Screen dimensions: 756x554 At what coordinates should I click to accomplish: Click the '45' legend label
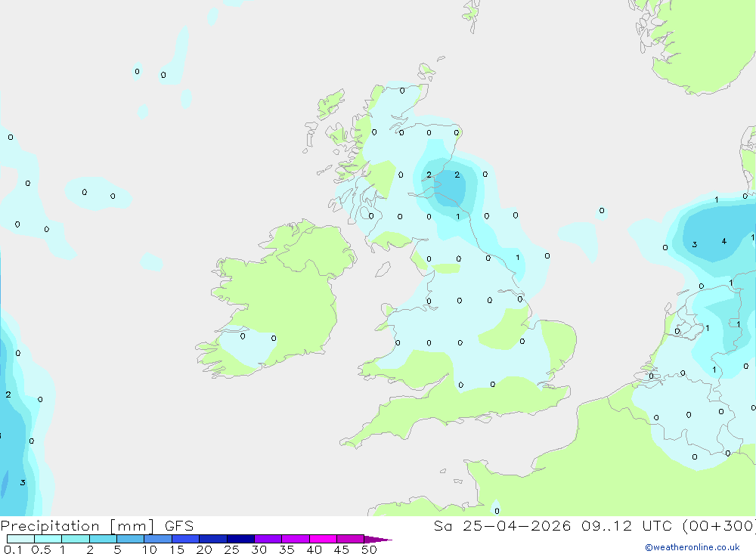coord(342,549)
